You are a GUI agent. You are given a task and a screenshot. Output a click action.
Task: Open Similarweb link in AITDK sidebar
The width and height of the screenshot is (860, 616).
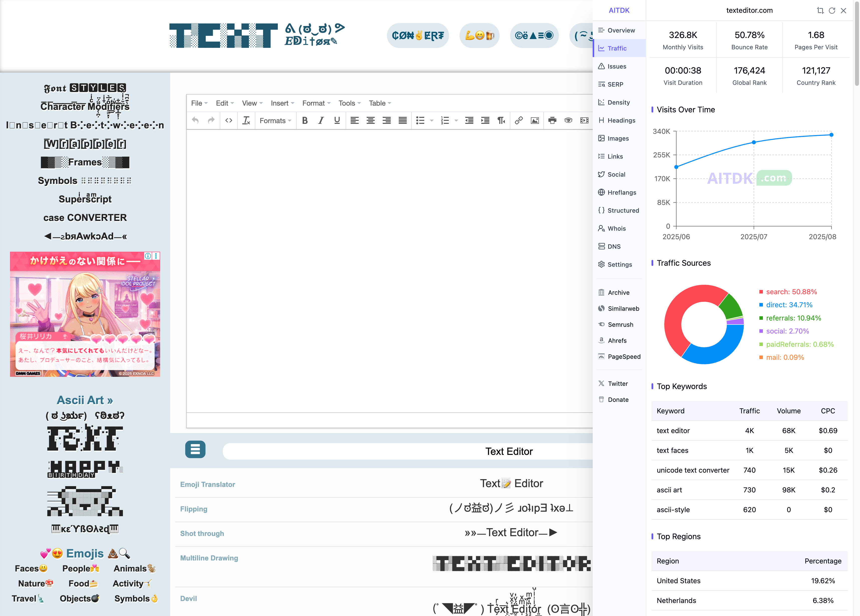(619, 309)
